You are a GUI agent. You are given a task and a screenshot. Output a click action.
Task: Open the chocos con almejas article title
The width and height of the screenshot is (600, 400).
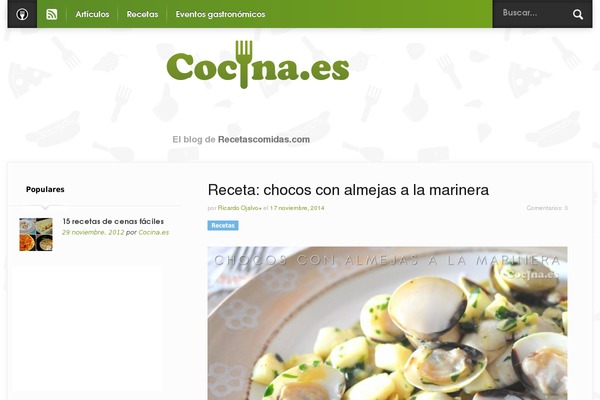click(348, 190)
